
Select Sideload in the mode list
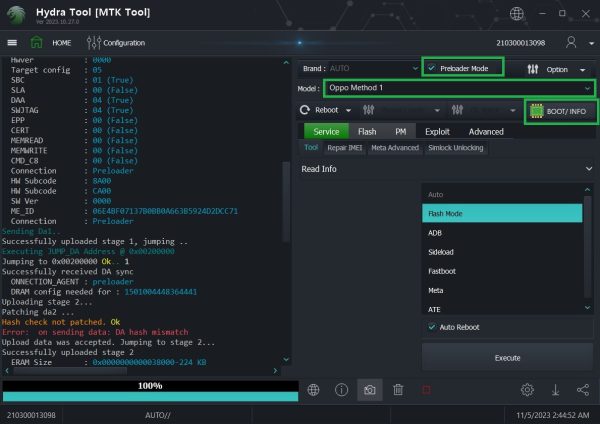pyautogui.click(x=502, y=252)
